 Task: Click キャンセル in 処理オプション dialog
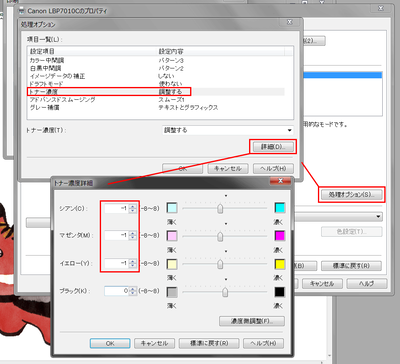tap(228, 168)
